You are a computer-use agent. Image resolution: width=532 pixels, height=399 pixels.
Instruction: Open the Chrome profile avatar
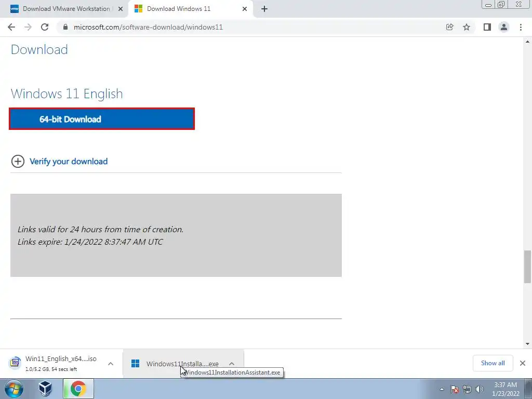click(504, 27)
